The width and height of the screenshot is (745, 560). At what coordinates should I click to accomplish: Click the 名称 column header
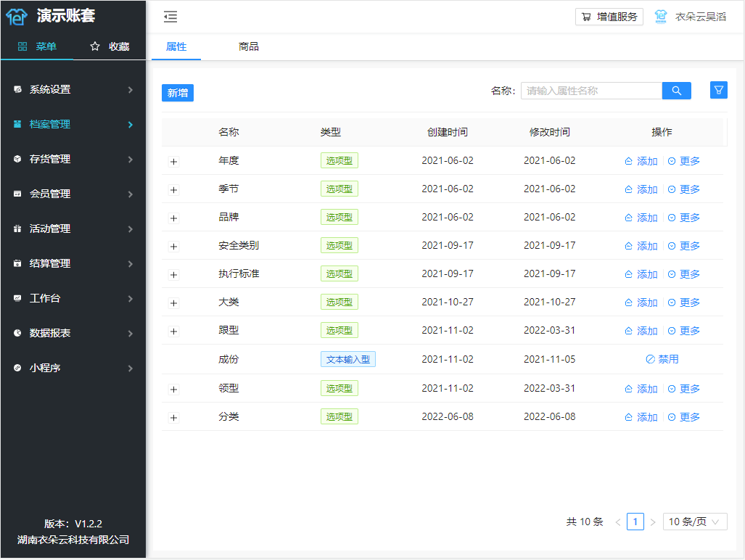229,132
